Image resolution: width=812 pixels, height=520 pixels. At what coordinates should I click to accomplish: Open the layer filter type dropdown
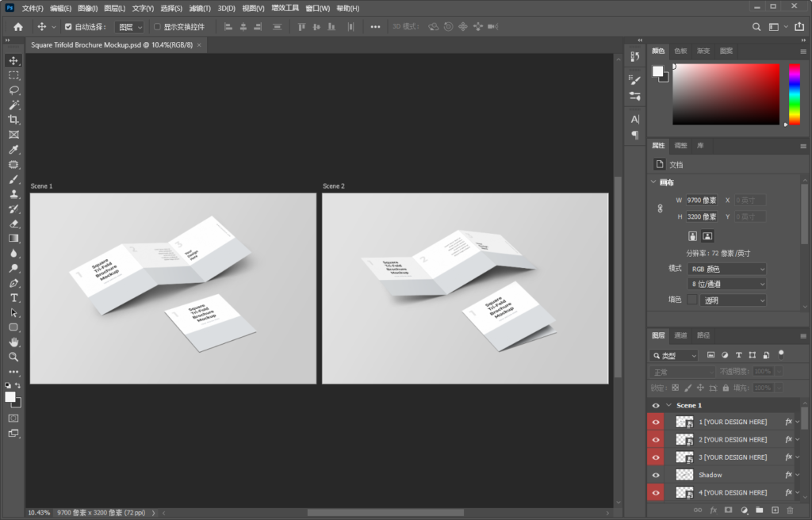tap(674, 356)
